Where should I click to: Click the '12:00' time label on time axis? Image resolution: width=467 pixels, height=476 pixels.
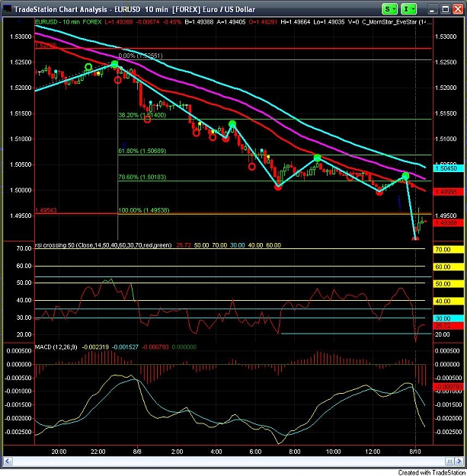click(373, 452)
